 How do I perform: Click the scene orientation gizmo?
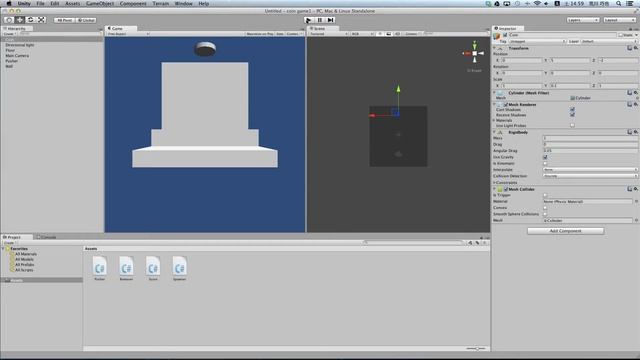coord(474,53)
